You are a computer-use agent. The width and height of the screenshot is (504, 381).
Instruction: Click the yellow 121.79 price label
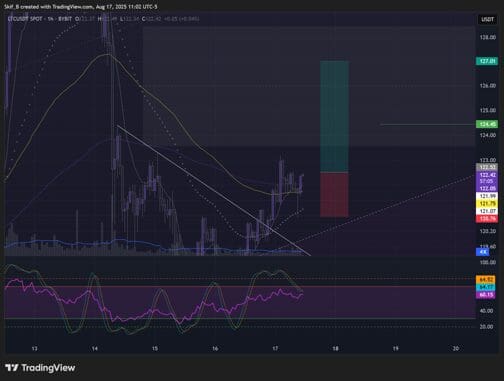tap(487, 203)
